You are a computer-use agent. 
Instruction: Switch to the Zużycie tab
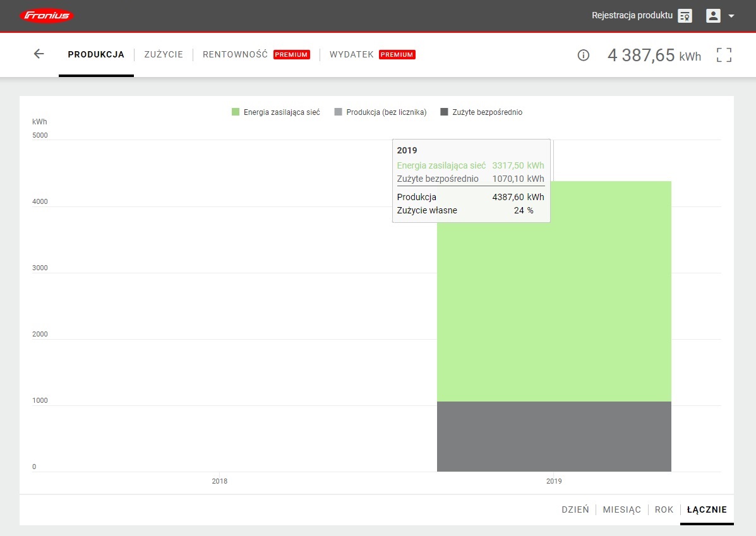pyautogui.click(x=164, y=55)
